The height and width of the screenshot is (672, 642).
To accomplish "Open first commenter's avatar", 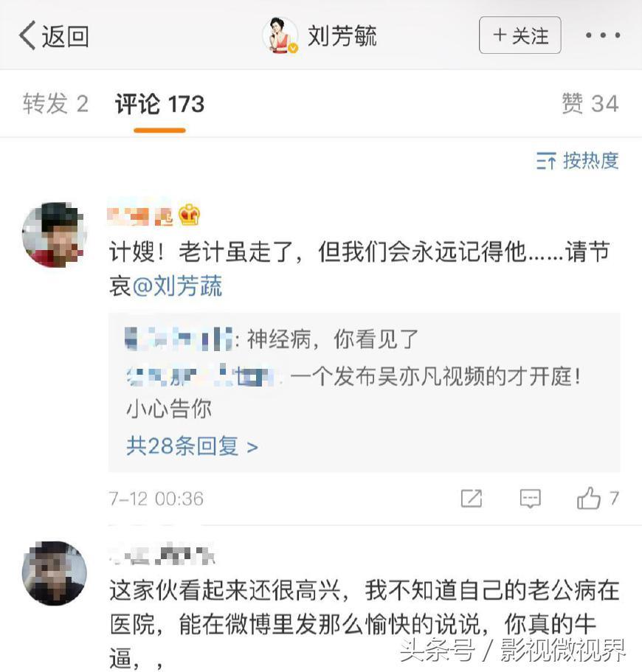I will (x=54, y=234).
